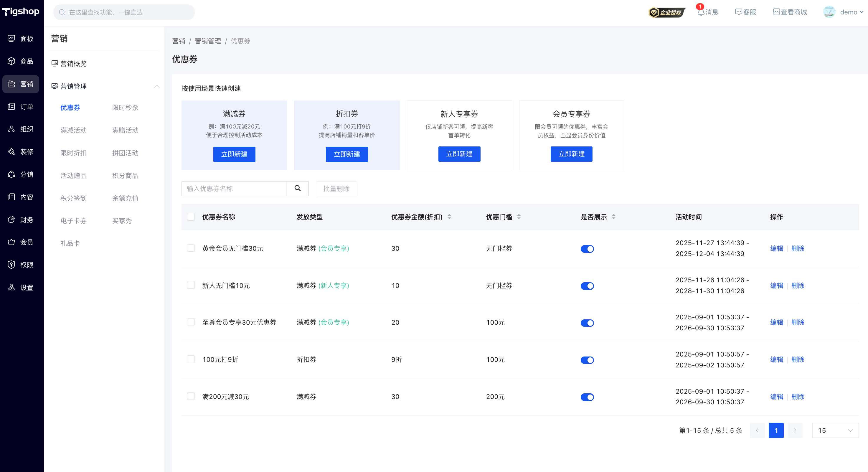Open the panel dashboard icon in sidebar
Image resolution: width=868 pixels, height=472 pixels.
11,38
